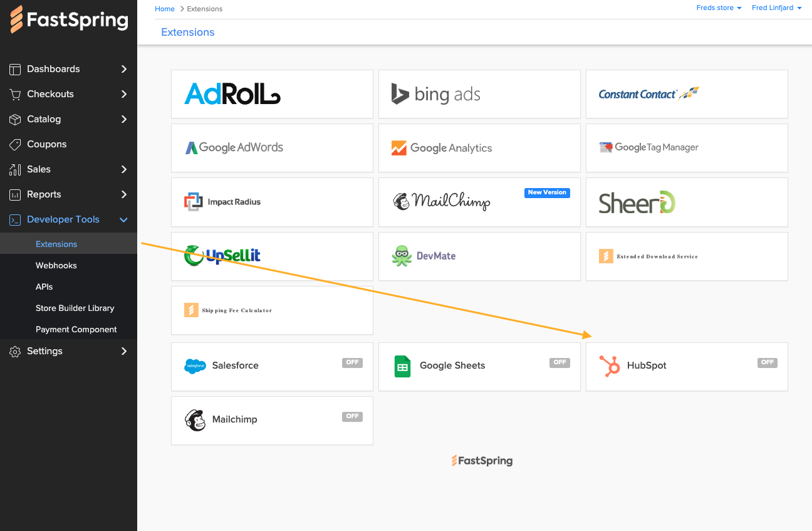Toggle the Mailchimp OFF badge

click(x=352, y=416)
